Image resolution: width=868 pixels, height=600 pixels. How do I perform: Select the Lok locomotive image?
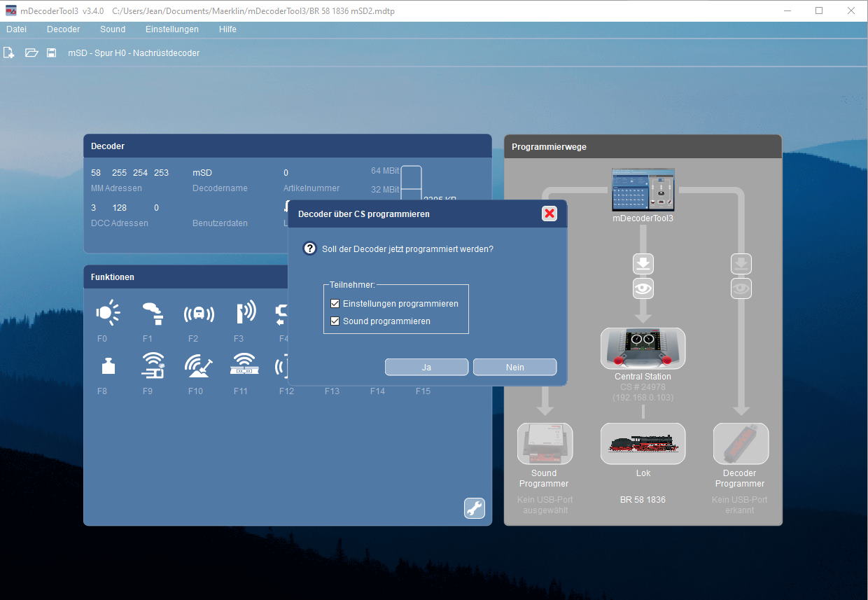click(643, 444)
